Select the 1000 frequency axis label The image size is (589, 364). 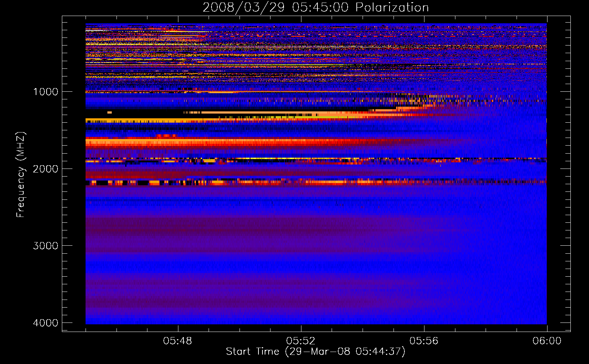pos(46,92)
